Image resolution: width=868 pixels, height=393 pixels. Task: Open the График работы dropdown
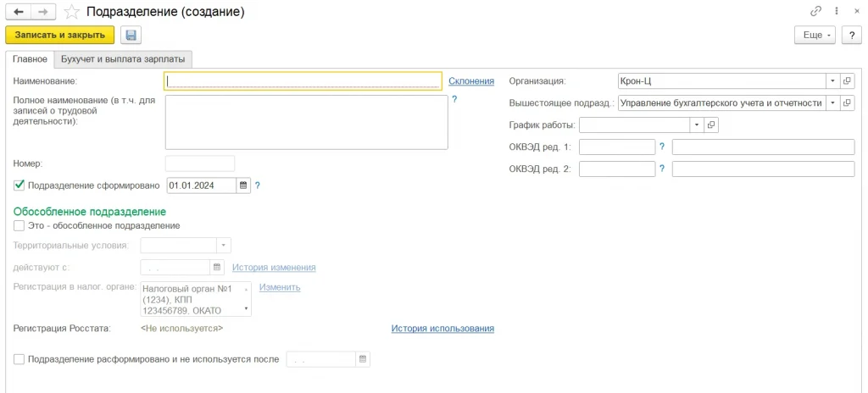(x=697, y=125)
